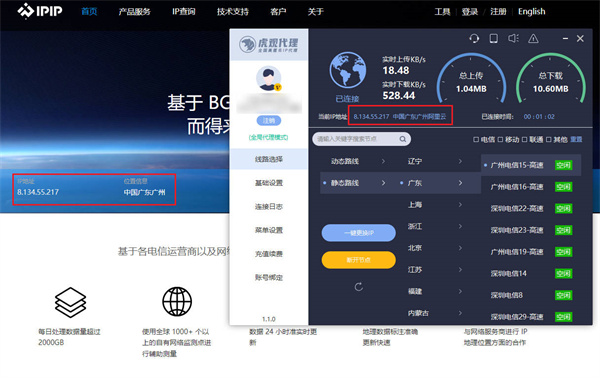Open 产品服务 in IPIP site navigation
This screenshot has width=600, height=378.
coord(134,12)
